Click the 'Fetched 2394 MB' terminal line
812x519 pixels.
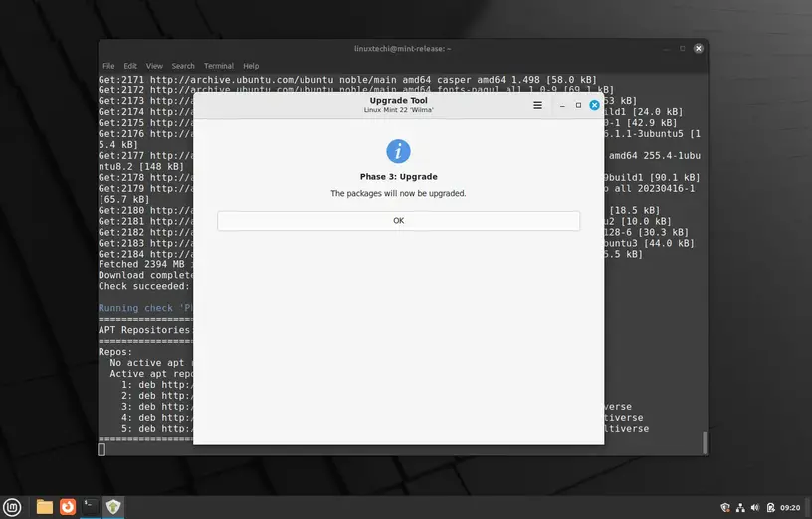(145, 264)
